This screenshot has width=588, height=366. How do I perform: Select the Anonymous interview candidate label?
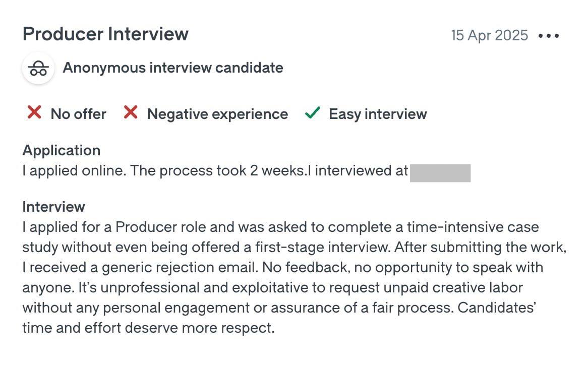(172, 68)
